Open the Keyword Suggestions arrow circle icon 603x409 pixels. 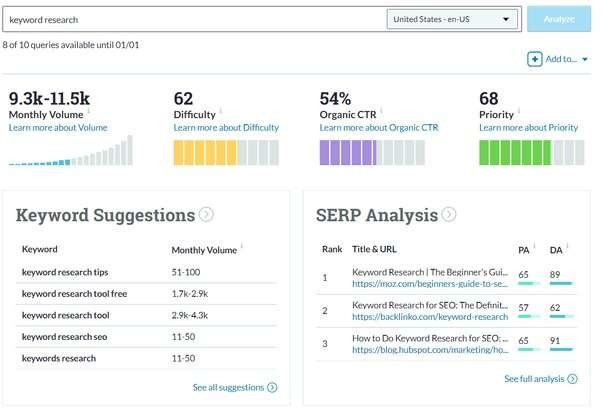(206, 214)
